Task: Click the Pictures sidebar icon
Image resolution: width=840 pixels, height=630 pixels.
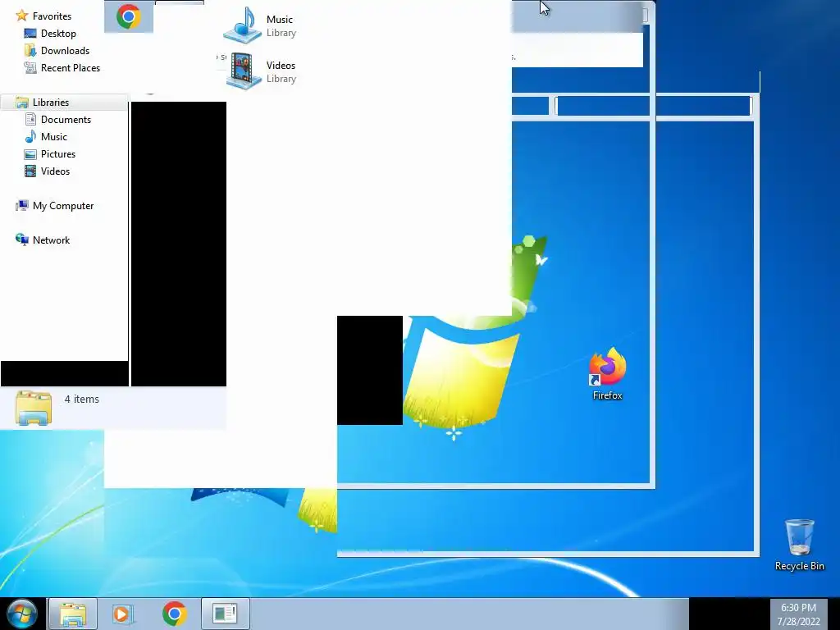Action: coord(30,153)
